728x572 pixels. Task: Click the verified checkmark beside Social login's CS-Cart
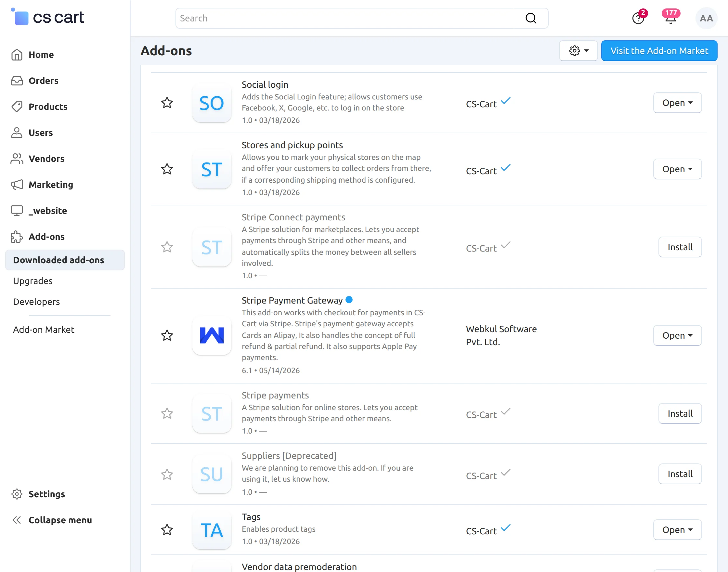pyautogui.click(x=506, y=100)
